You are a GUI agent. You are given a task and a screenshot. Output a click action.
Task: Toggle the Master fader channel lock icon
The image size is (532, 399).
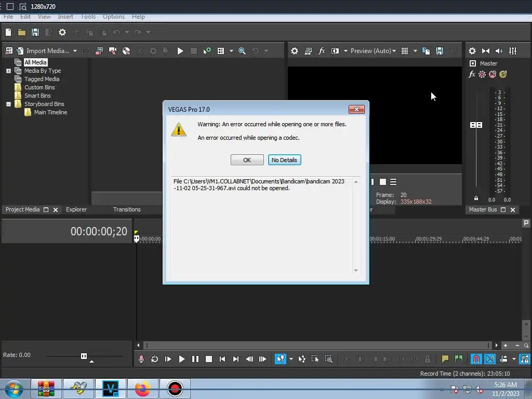click(476, 198)
